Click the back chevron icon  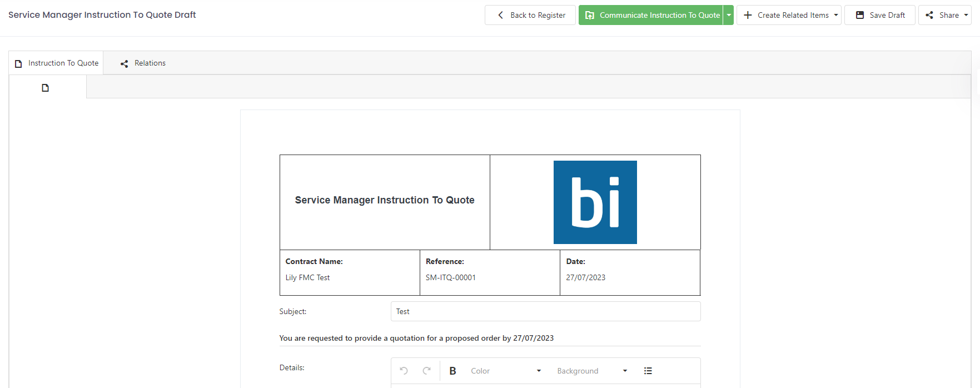tap(500, 15)
